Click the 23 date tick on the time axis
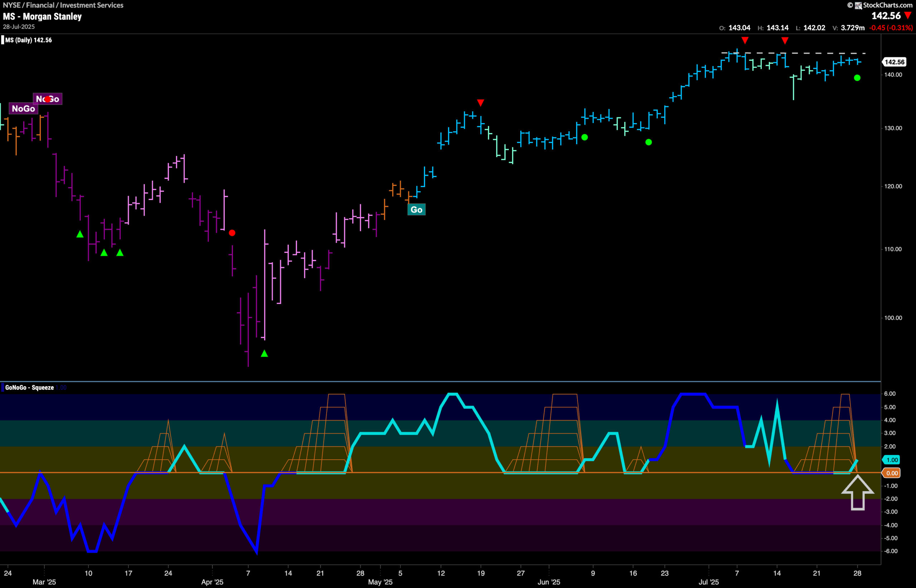916x588 pixels. [x=665, y=573]
